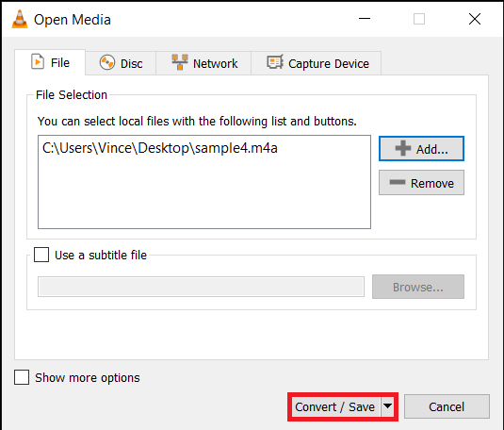Open the Capture Device tab
Image resolution: width=504 pixels, height=430 pixels.
[317, 63]
